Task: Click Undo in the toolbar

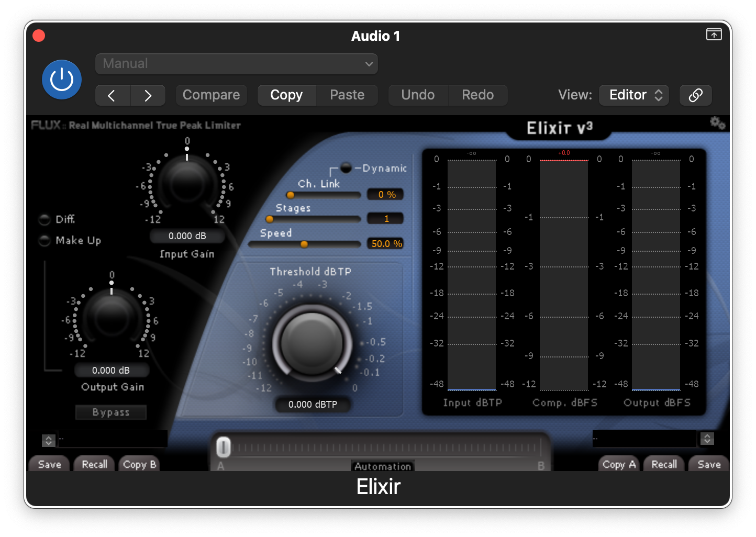Action: pos(418,95)
